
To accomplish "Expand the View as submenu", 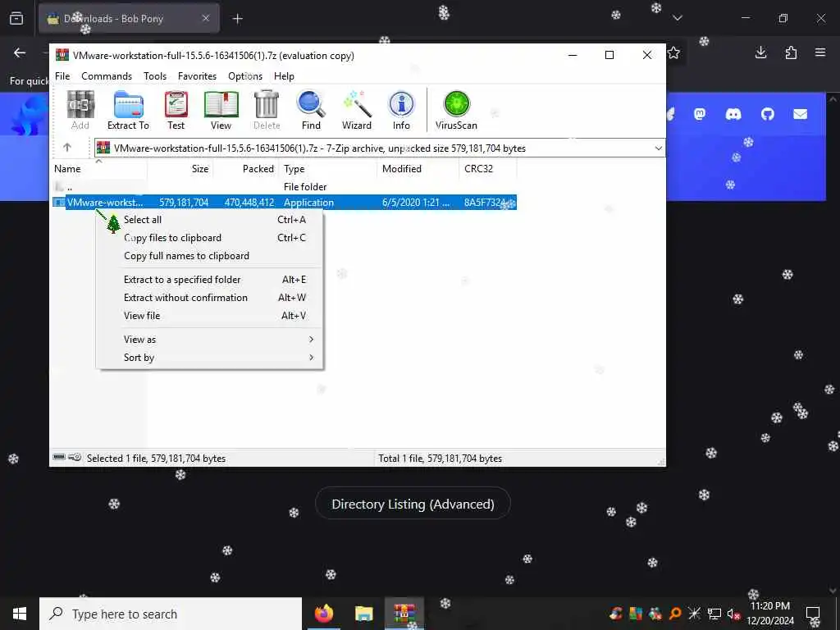I will pos(209,339).
